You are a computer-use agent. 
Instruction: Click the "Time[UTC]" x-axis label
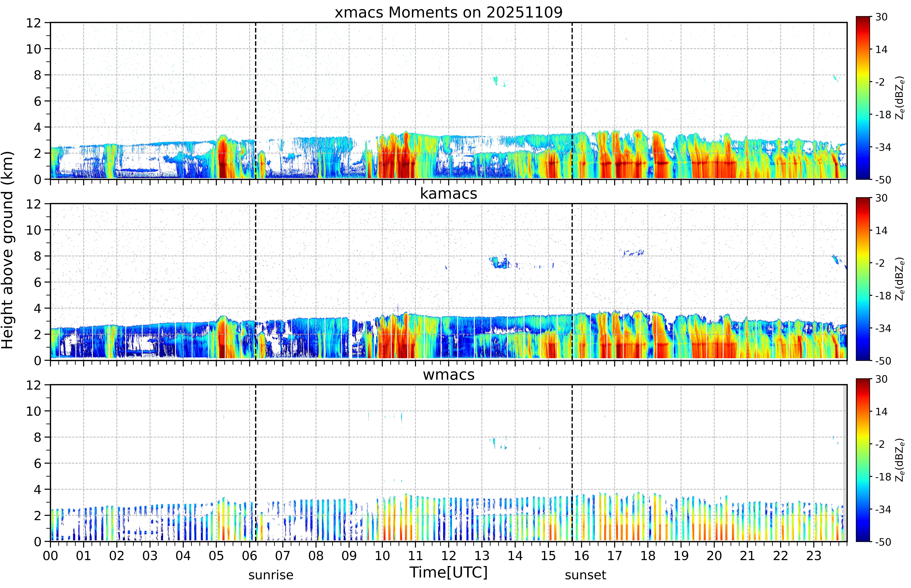click(448, 572)
